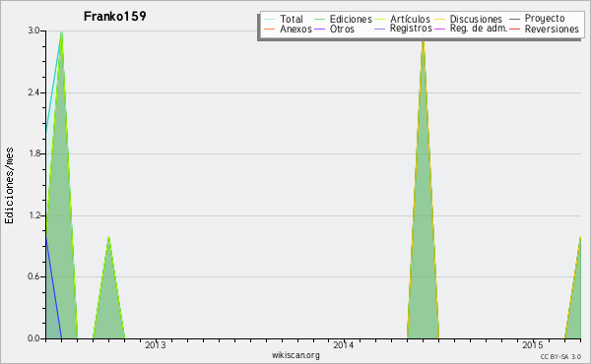Click the Anexos legend entry
Screen dimensions: 591x364
coord(288,29)
